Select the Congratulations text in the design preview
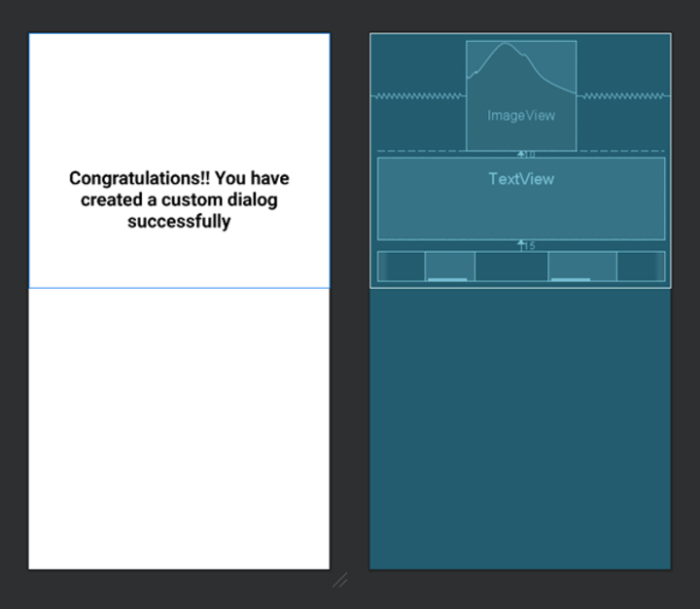700x609 pixels. [x=179, y=199]
